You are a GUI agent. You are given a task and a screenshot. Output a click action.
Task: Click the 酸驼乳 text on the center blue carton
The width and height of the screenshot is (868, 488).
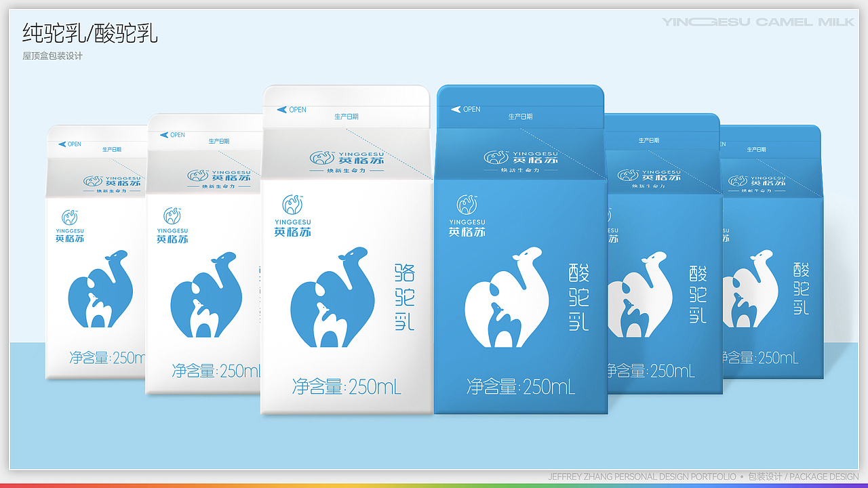pos(578,297)
